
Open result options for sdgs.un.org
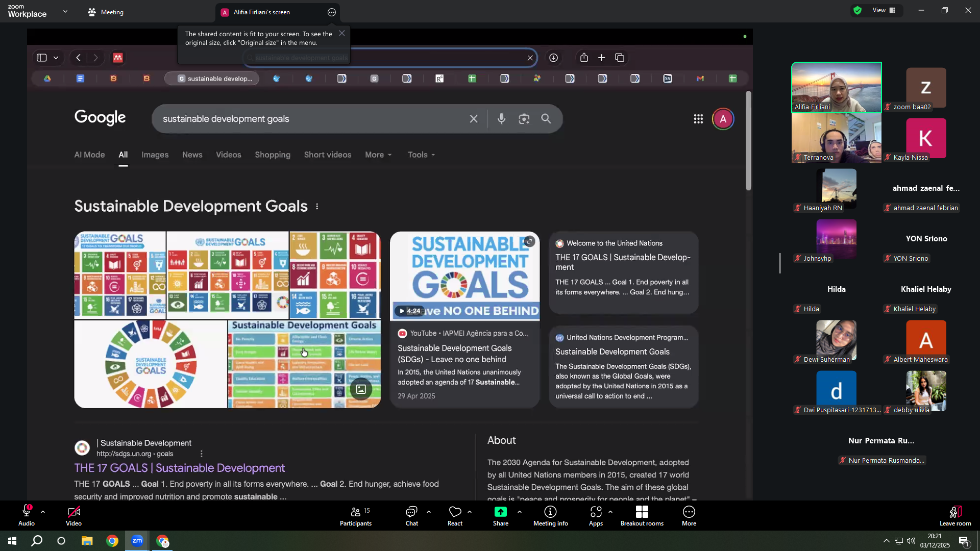coord(202,454)
